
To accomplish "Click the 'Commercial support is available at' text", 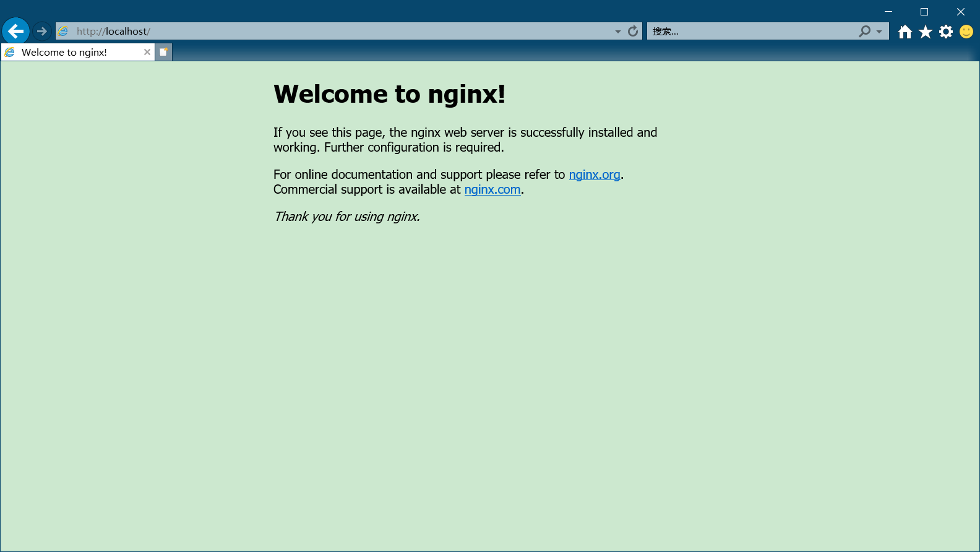I will [x=367, y=189].
